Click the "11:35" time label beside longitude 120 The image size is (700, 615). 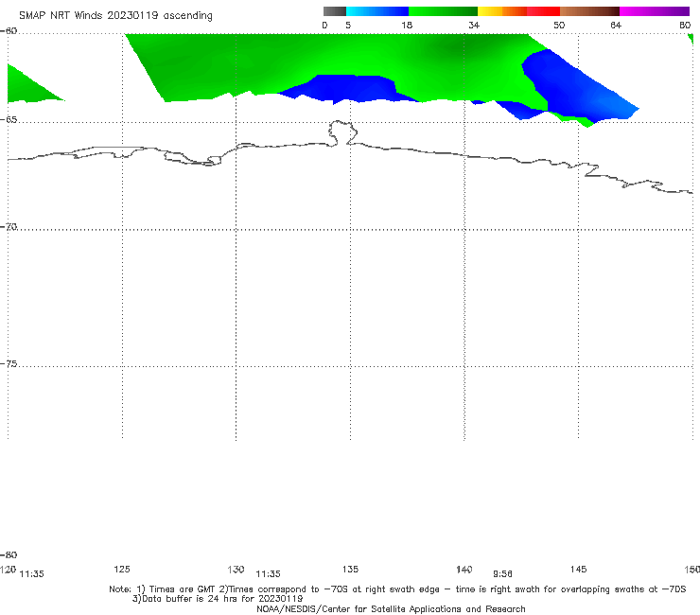pos(32,574)
